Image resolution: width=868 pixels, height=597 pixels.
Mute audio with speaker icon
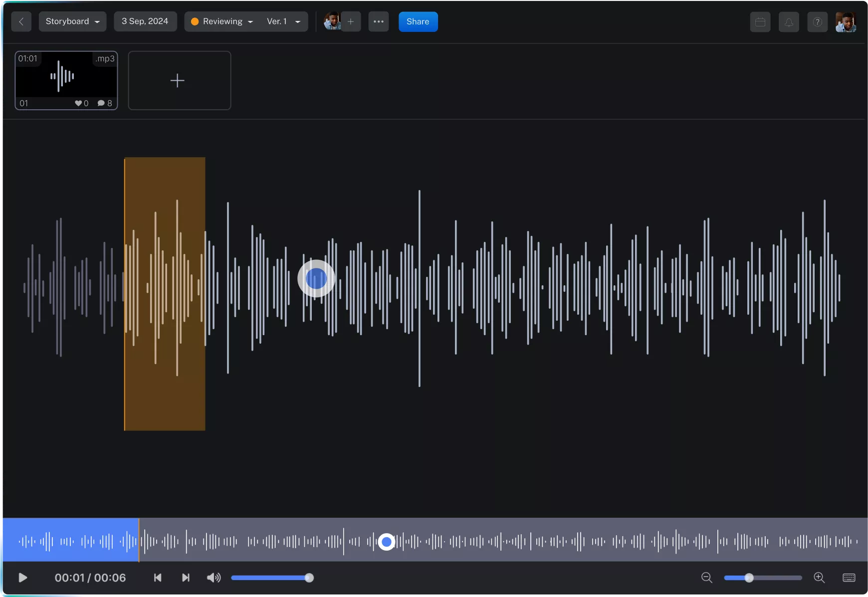[x=214, y=578]
